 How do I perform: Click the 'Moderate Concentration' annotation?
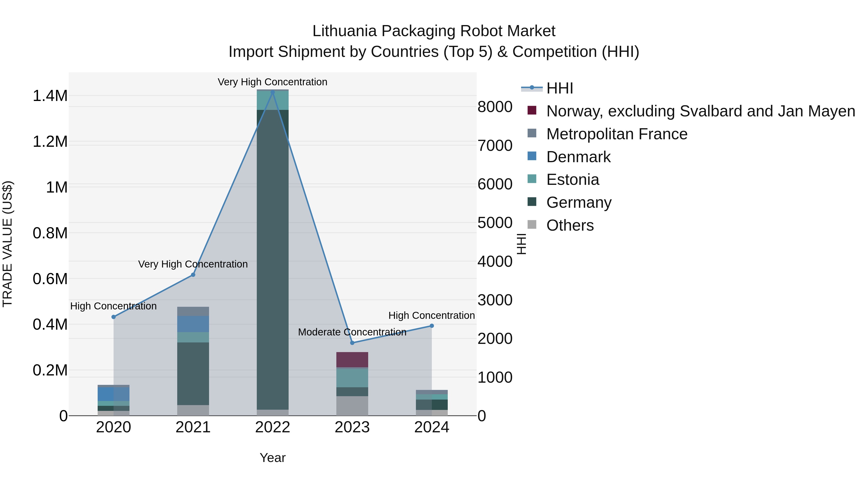(x=352, y=332)
